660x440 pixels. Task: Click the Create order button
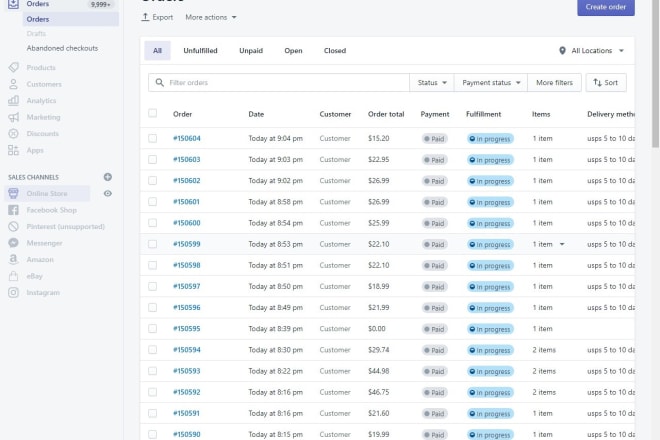click(606, 7)
